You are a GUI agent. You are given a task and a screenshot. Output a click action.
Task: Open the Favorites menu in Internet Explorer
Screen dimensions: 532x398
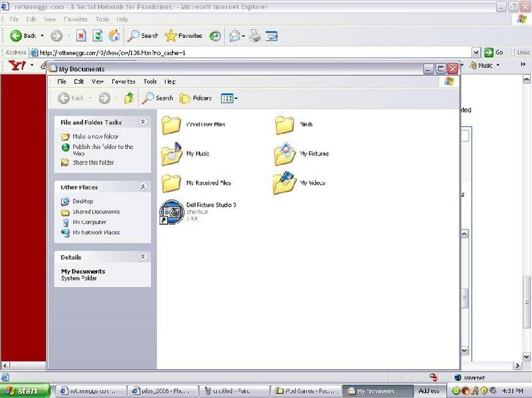click(75, 19)
